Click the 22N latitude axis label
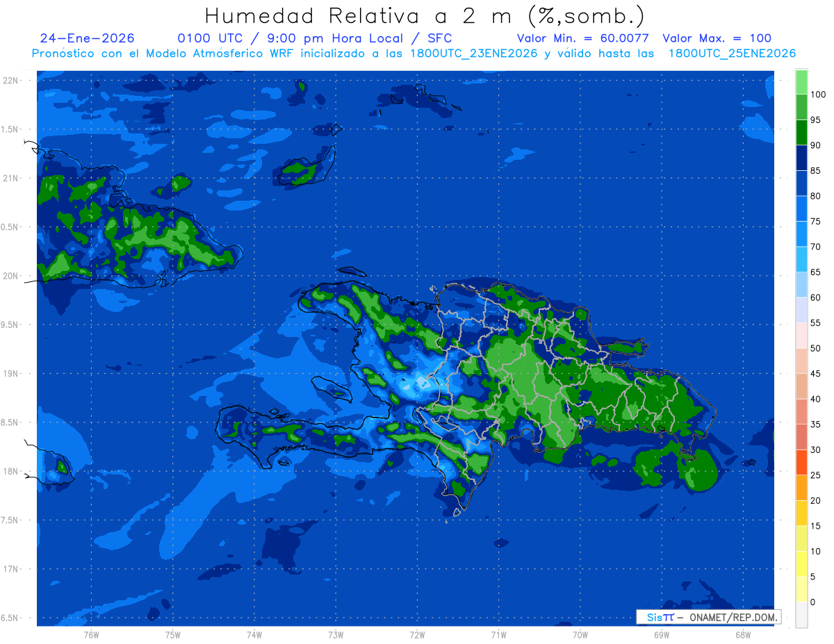Viewport: 834px width, 644px height. click(x=12, y=80)
